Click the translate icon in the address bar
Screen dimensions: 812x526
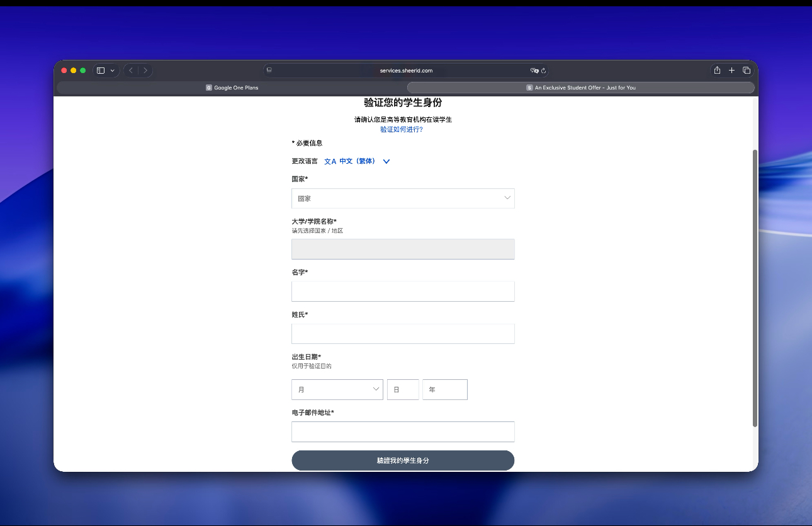(534, 71)
